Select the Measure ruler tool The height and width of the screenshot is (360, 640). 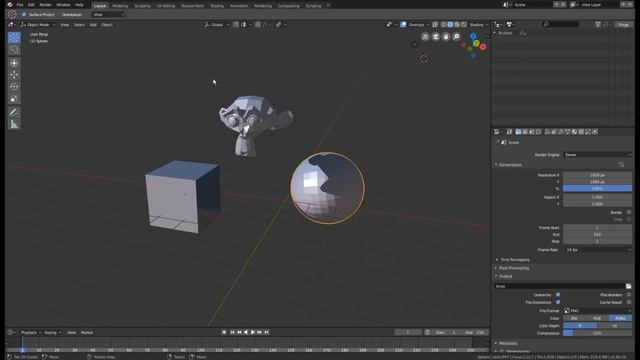(x=14, y=124)
